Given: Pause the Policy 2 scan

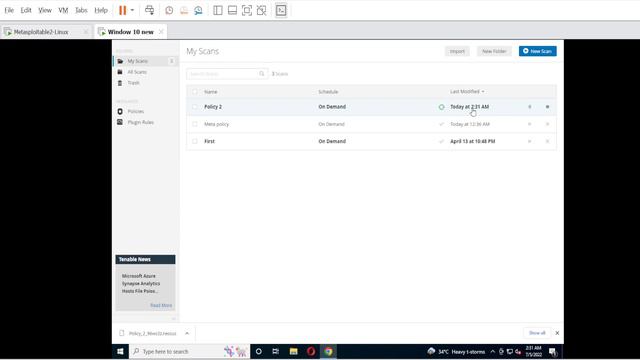Looking at the screenshot, I should 530,107.
